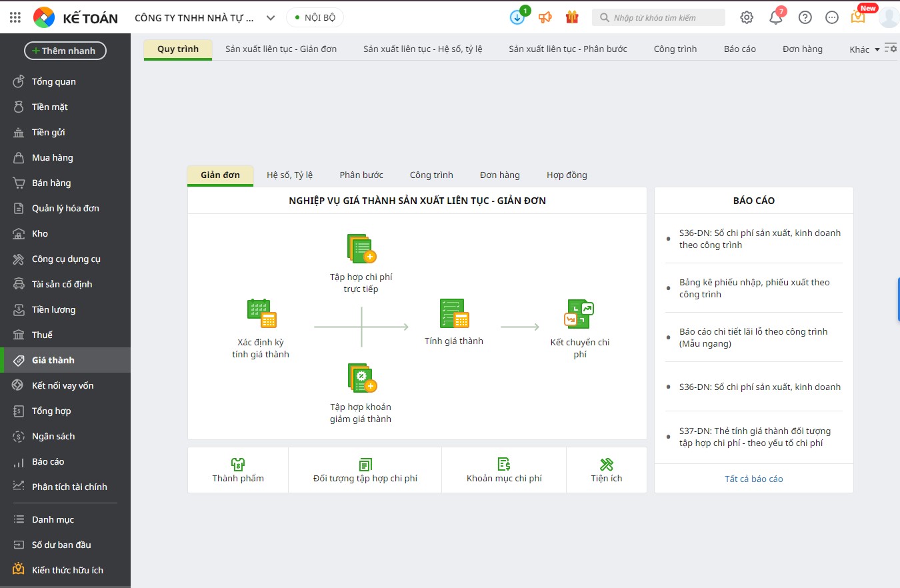Open Phân tích tài chính in sidebar
This screenshot has height=588, width=900.
click(x=65, y=487)
